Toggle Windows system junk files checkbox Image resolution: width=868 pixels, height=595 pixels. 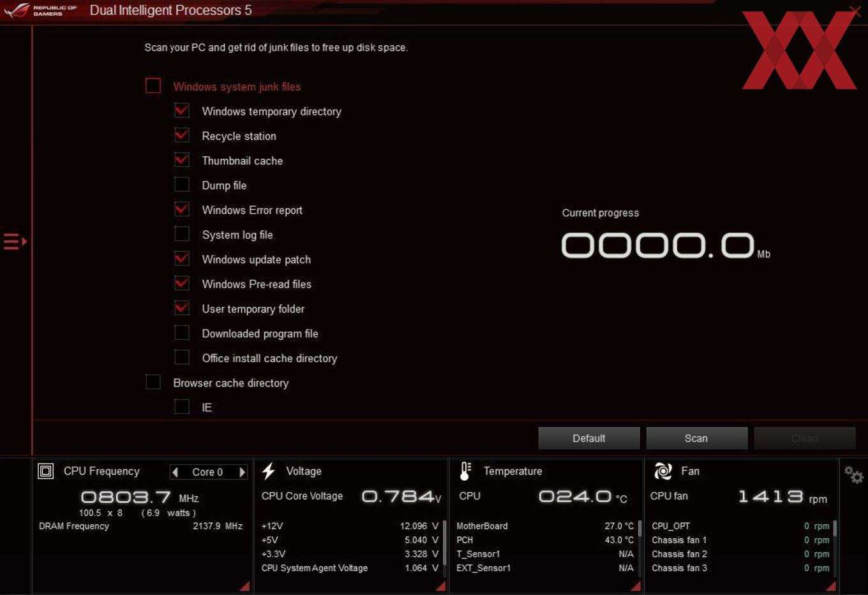click(153, 86)
